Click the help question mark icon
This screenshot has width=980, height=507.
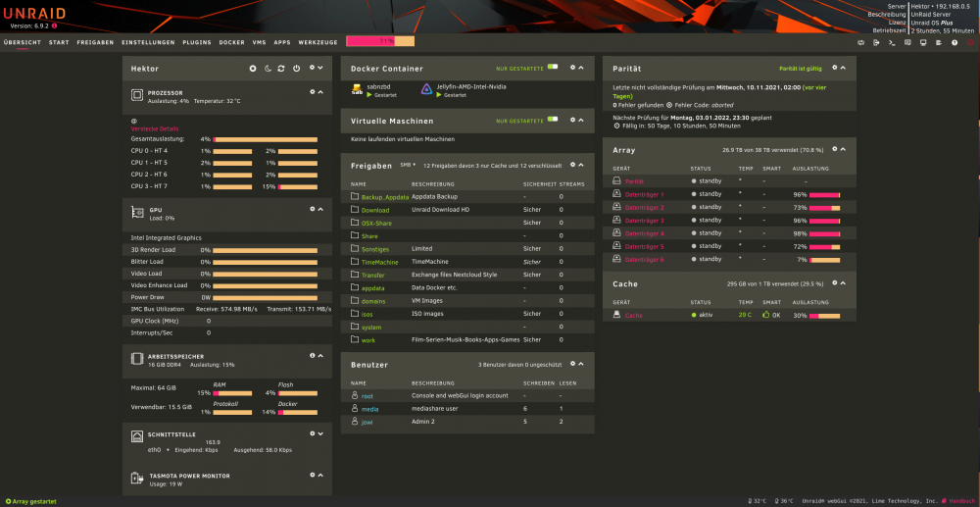(955, 42)
